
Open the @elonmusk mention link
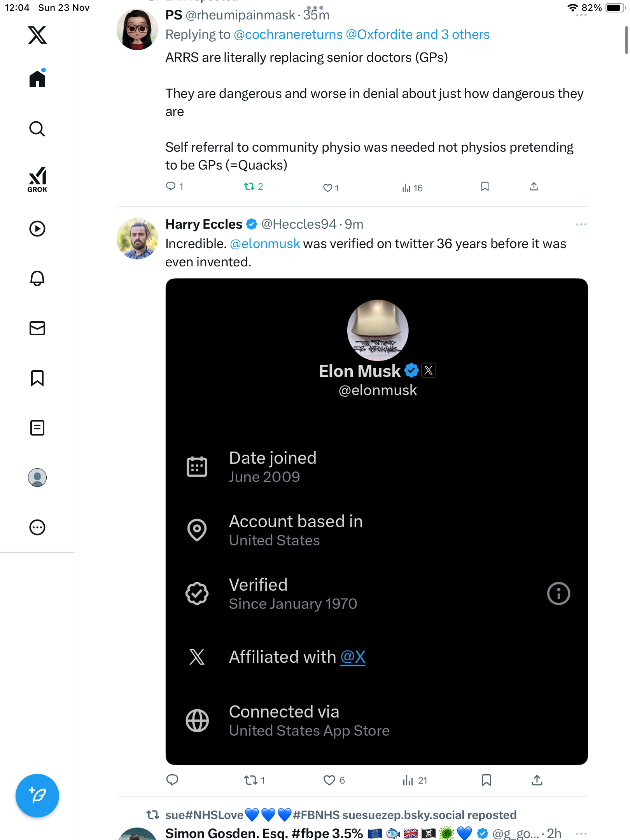coord(265,244)
